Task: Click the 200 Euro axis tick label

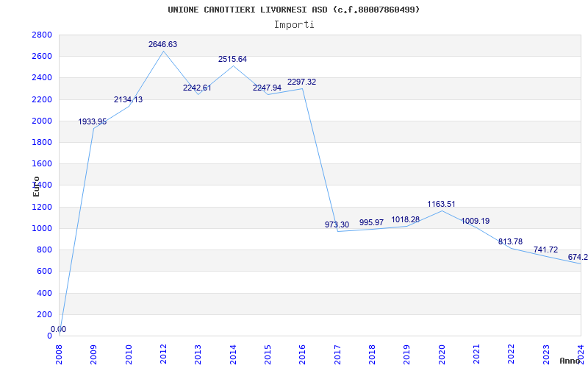Action: [44, 314]
